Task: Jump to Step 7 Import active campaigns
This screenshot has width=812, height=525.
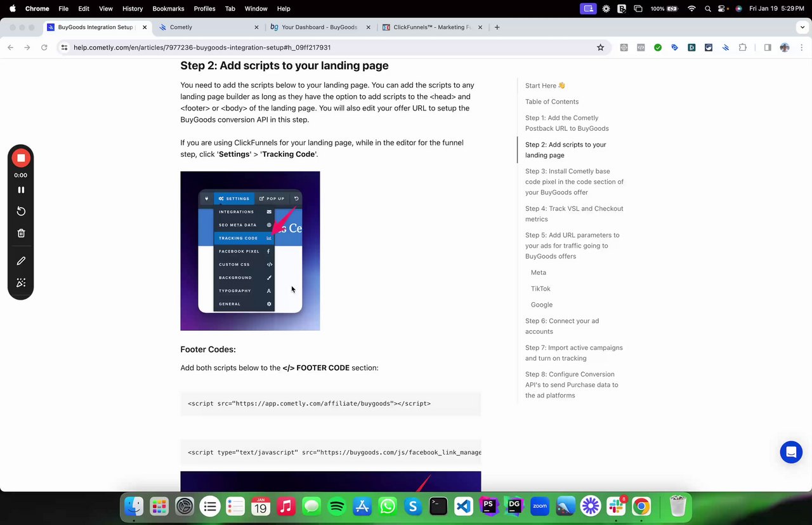Action: (574, 353)
